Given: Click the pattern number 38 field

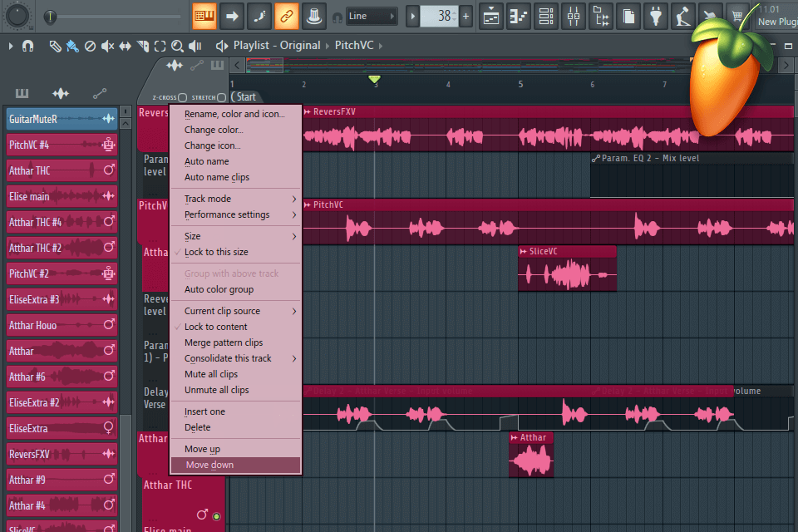Looking at the screenshot, I should pyautogui.click(x=440, y=17).
